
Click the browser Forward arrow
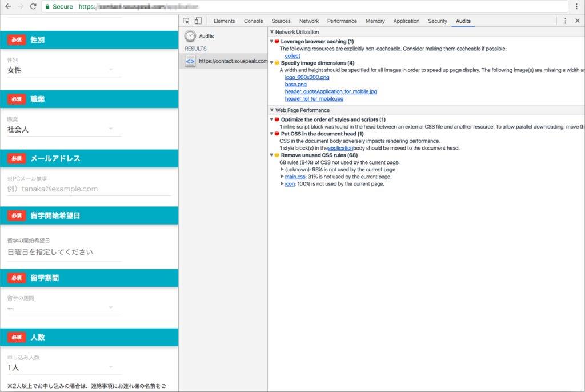click(x=21, y=6)
